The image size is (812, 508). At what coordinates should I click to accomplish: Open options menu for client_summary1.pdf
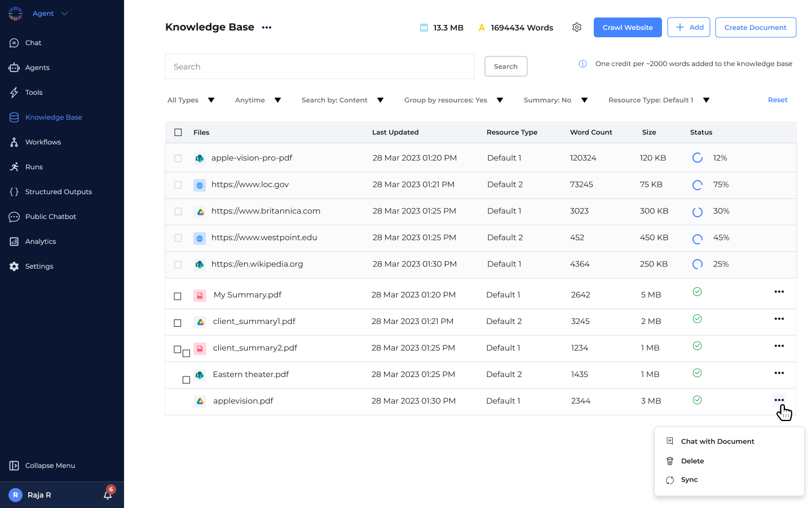pos(779,319)
